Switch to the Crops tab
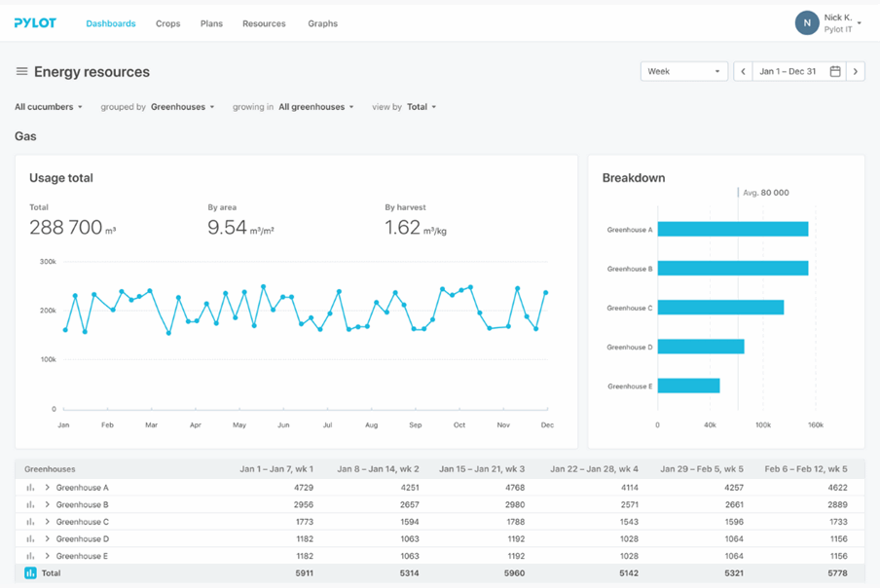 tap(167, 23)
